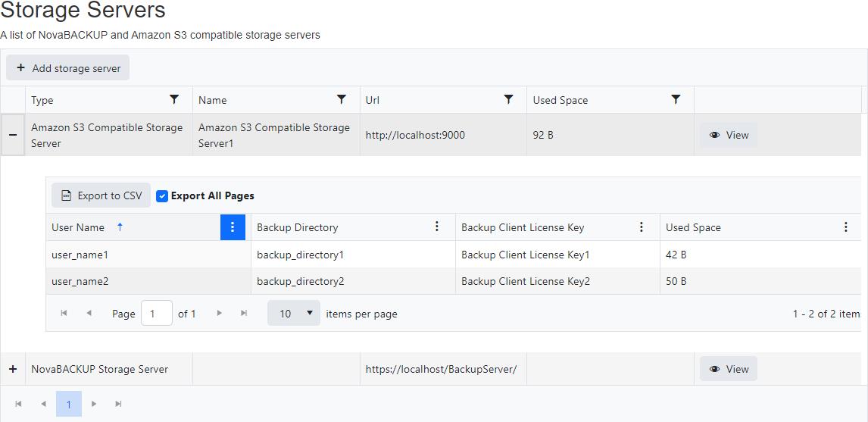
Task: Select the user_name2 cell
Action: point(148,281)
